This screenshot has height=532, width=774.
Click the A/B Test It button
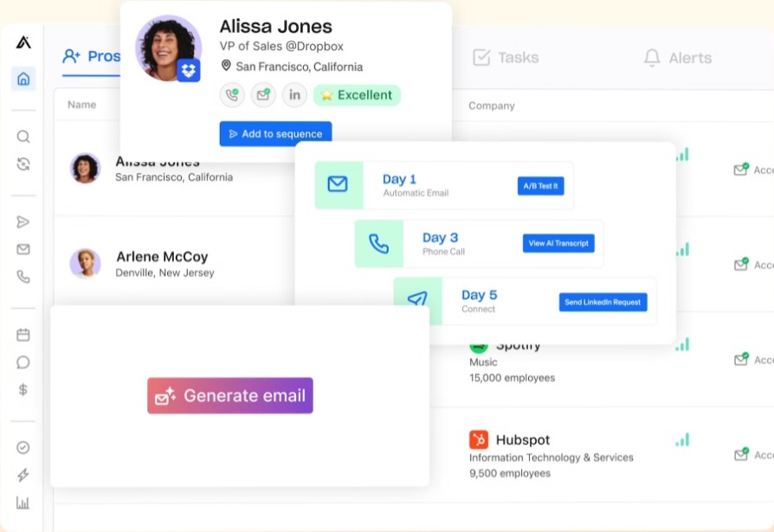tap(540, 186)
